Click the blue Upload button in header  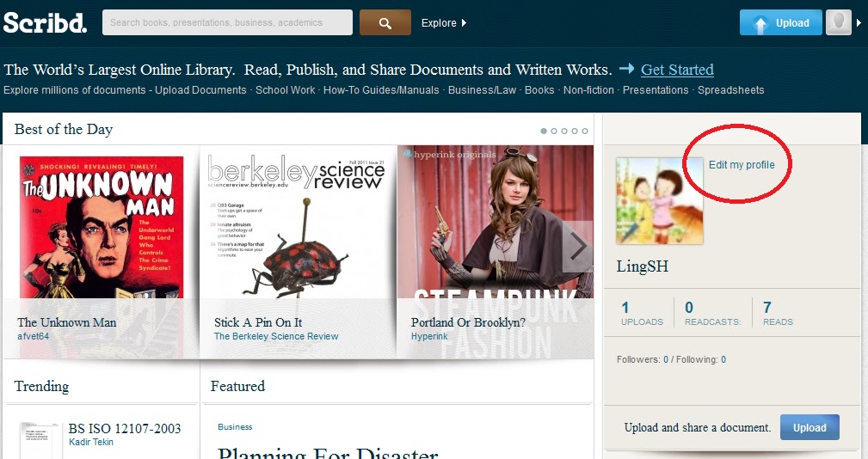[780, 22]
